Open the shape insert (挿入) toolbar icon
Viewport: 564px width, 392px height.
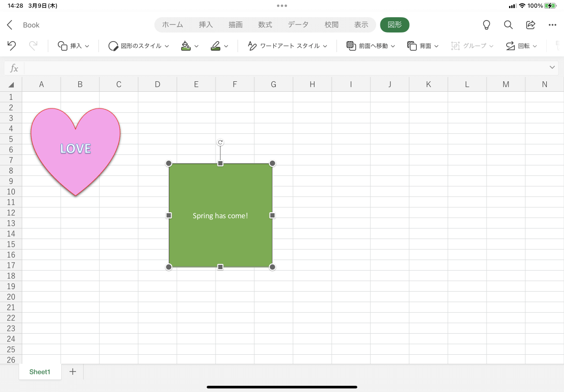63,46
